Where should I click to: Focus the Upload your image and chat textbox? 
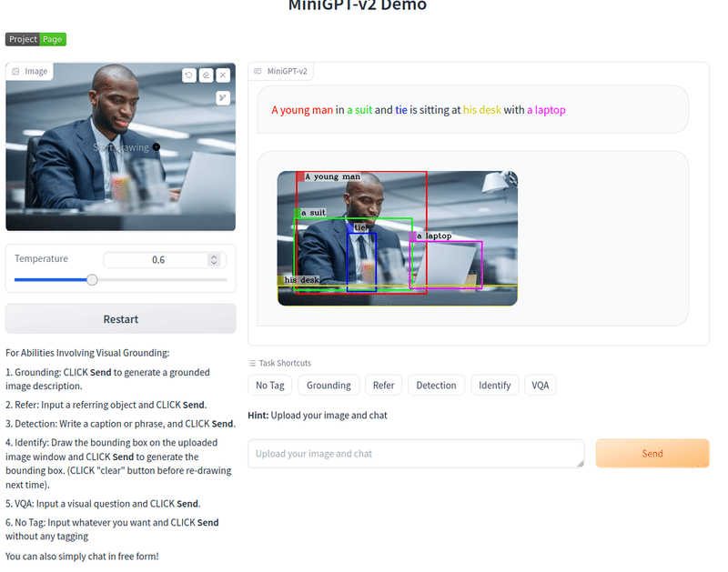click(x=416, y=453)
